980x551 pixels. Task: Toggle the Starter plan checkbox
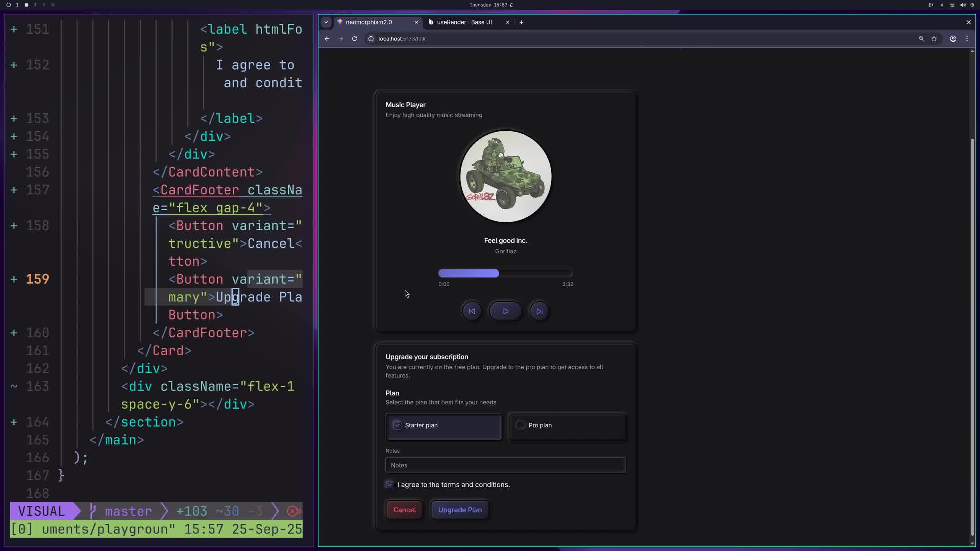coord(397,425)
